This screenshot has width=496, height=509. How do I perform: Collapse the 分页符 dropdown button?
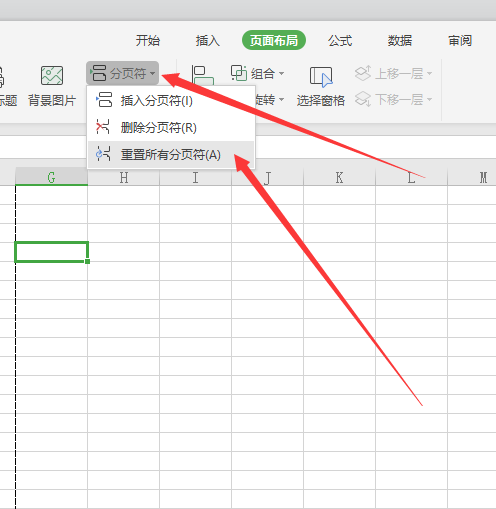tap(122, 73)
